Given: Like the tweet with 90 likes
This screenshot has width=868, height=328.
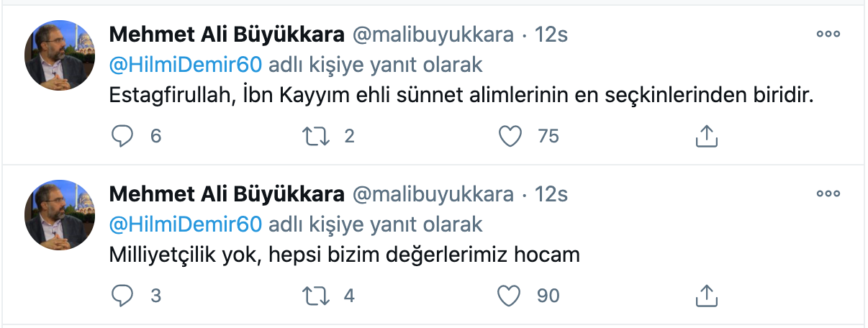Looking at the screenshot, I should [510, 296].
